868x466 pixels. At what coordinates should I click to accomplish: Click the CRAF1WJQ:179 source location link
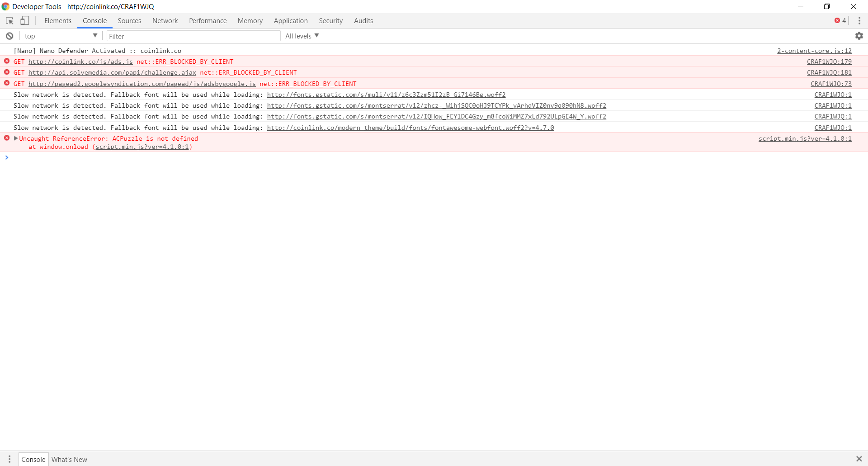830,62
